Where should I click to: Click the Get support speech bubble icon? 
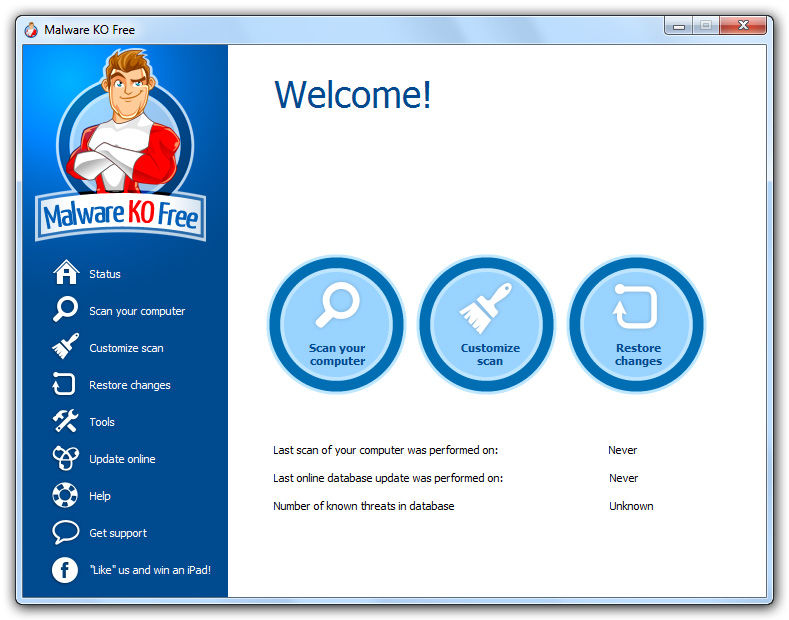pos(65,532)
